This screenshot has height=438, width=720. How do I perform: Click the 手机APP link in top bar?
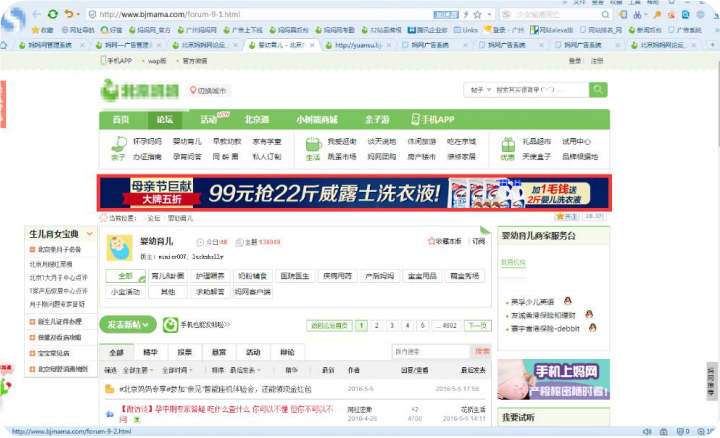116,61
